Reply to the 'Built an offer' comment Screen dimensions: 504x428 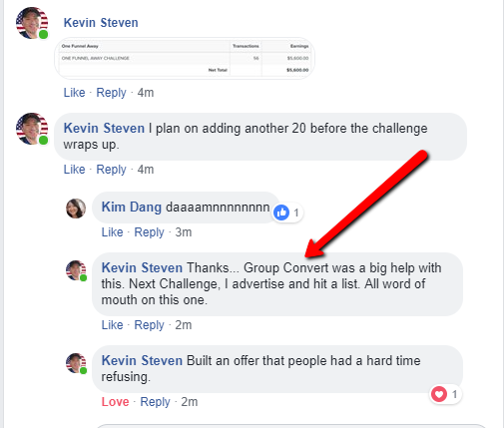[x=155, y=402]
